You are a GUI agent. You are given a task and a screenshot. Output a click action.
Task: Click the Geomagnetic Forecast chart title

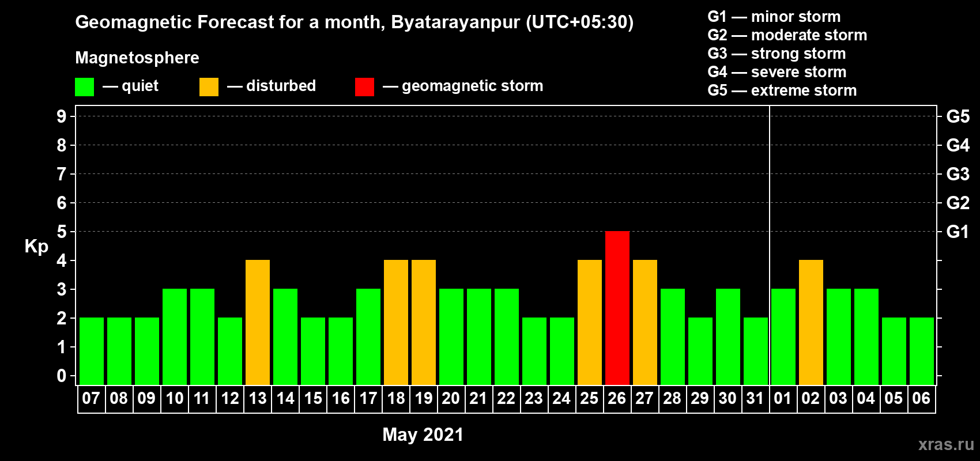click(x=355, y=22)
